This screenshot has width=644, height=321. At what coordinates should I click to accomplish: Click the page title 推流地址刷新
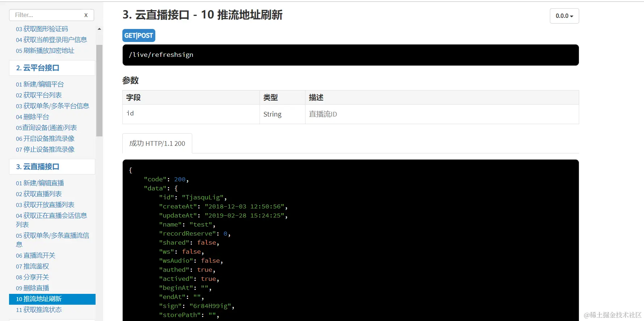coord(250,15)
